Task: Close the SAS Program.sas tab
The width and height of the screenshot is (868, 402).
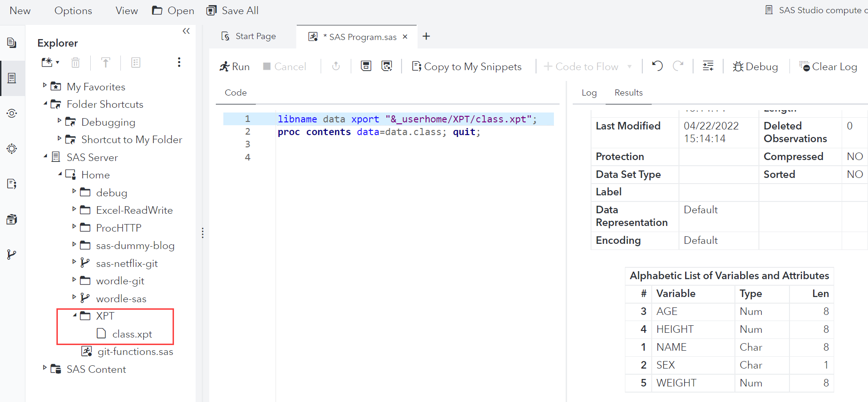Action: (405, 37)
